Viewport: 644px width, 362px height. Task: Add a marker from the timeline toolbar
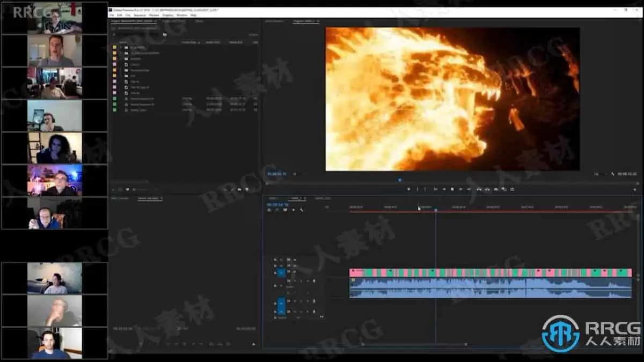pos(294,210)
